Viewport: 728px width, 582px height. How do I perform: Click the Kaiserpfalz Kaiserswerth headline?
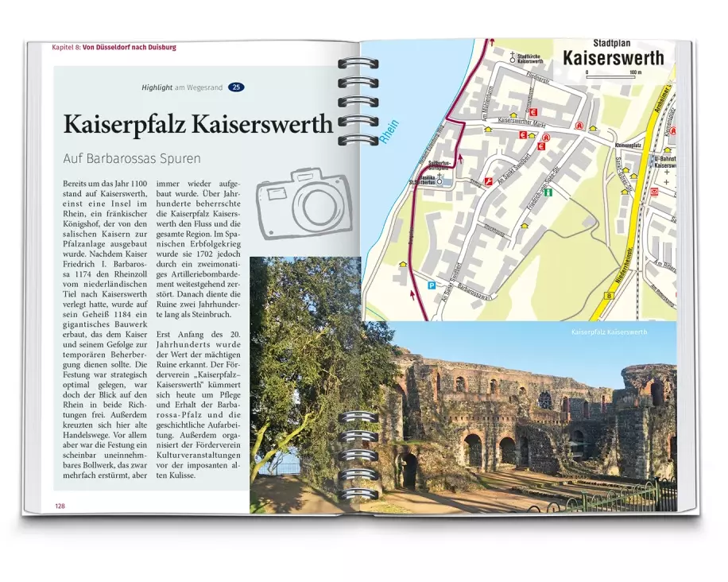click(197, 125)
